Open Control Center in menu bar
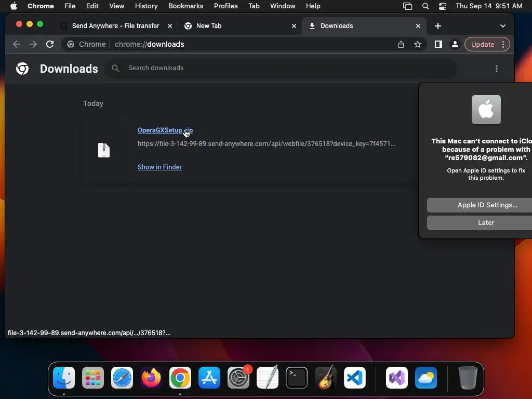Viewport: 532px width, 399px height. [443, 6]
